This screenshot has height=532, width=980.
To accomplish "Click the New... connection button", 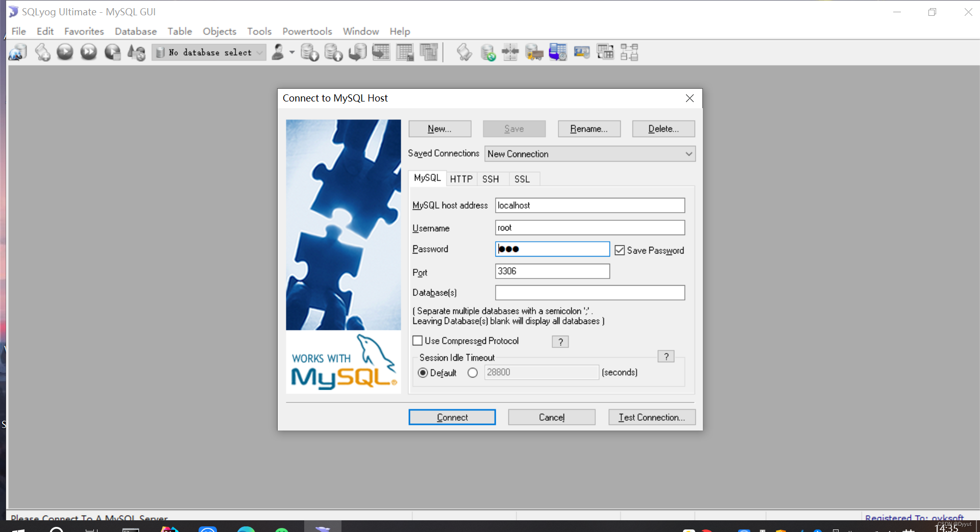I will coord(439,129).
